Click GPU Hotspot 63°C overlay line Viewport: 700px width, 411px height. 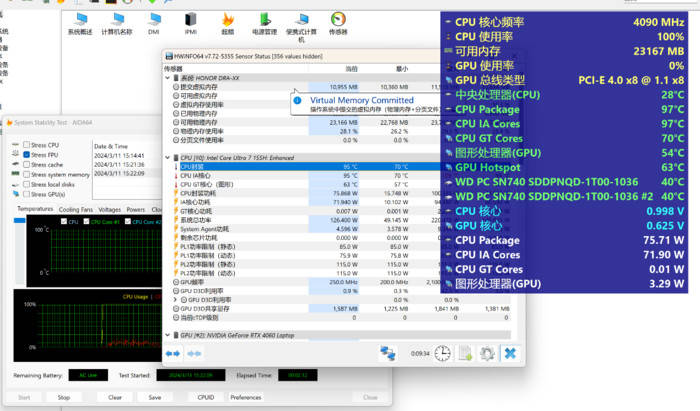click(x=564, y=167)
